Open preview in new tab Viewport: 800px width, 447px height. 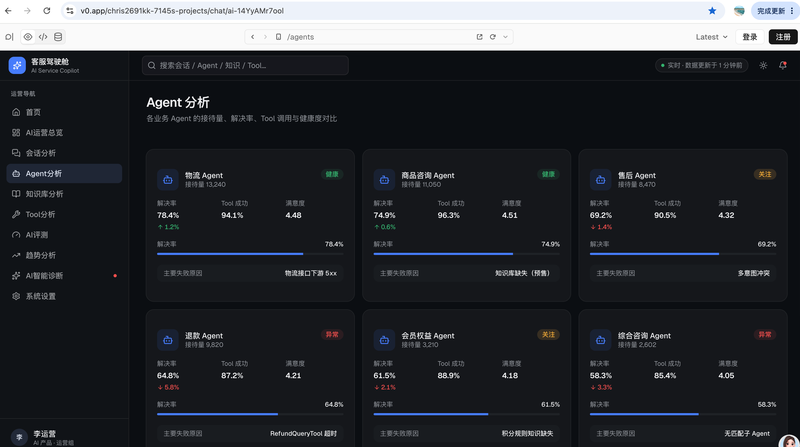[x=480, y=37]
